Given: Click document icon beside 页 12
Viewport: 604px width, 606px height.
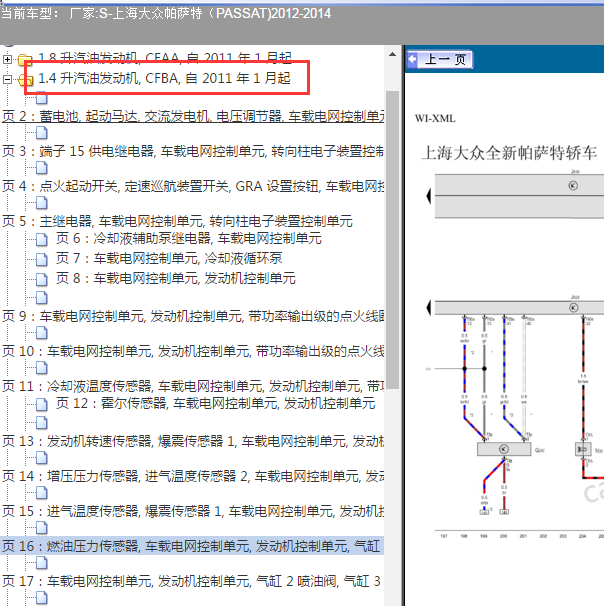Looking at the screenshot, I should [42, 405].
